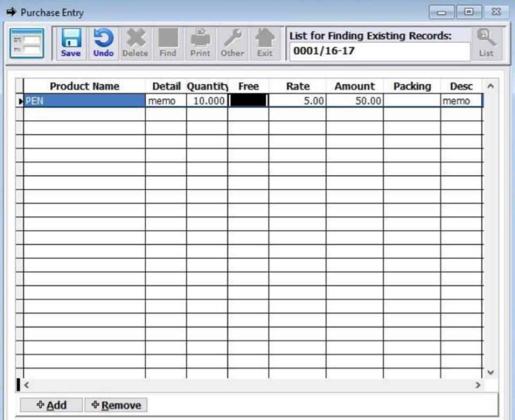
Task: Click the Delete cross icon
Action: (135, 43)
